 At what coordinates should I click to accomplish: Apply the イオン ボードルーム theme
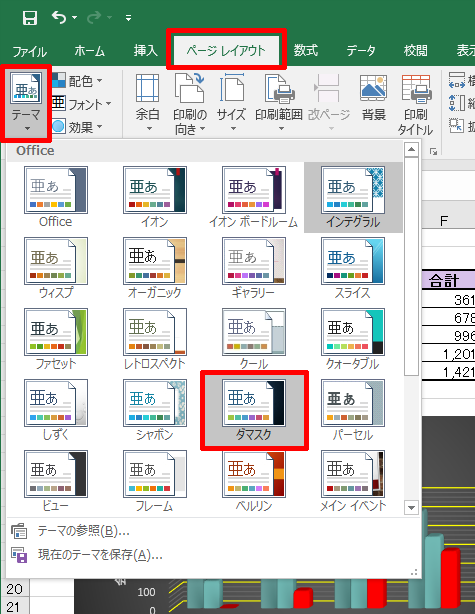point(254,197)
